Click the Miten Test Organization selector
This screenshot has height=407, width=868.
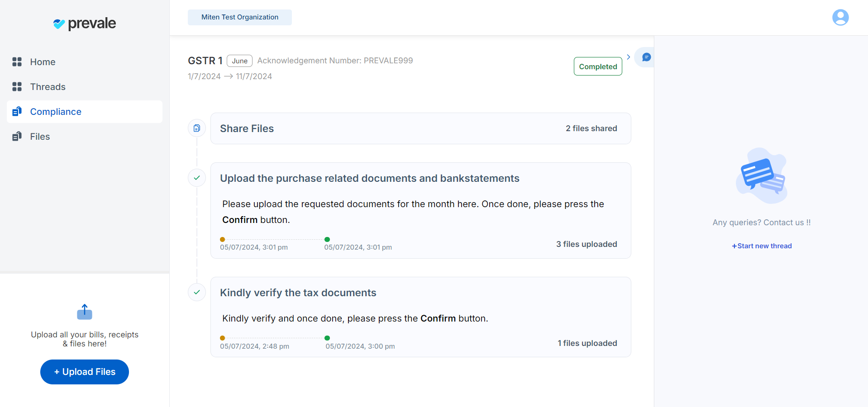point(240,17)
